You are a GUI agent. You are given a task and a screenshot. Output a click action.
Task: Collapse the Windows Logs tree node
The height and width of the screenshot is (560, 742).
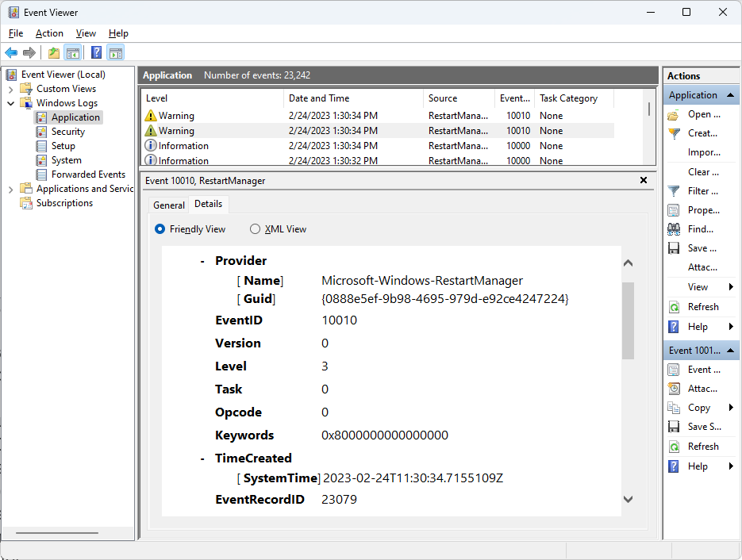coord(11,103)
